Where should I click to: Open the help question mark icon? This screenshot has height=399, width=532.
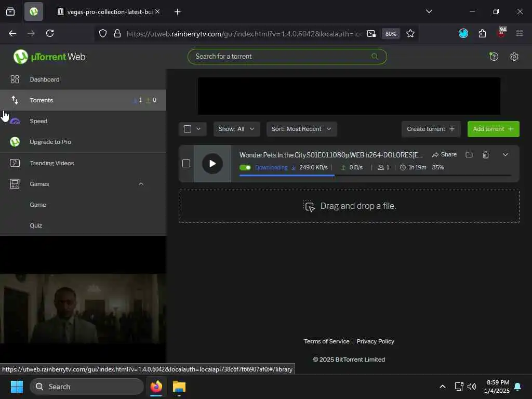[x=494, y=57]
